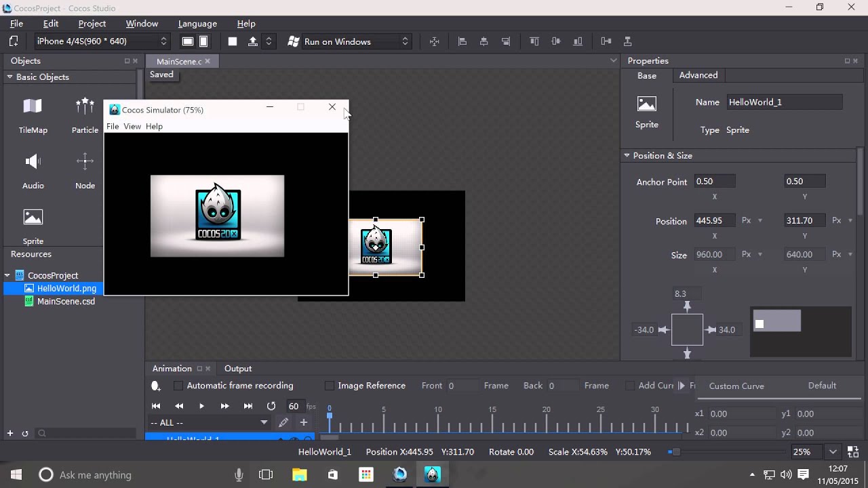This screenshot has width=868, height=488.
Task: Open File menu in Cocos Simulator
Action: (113, 126)
